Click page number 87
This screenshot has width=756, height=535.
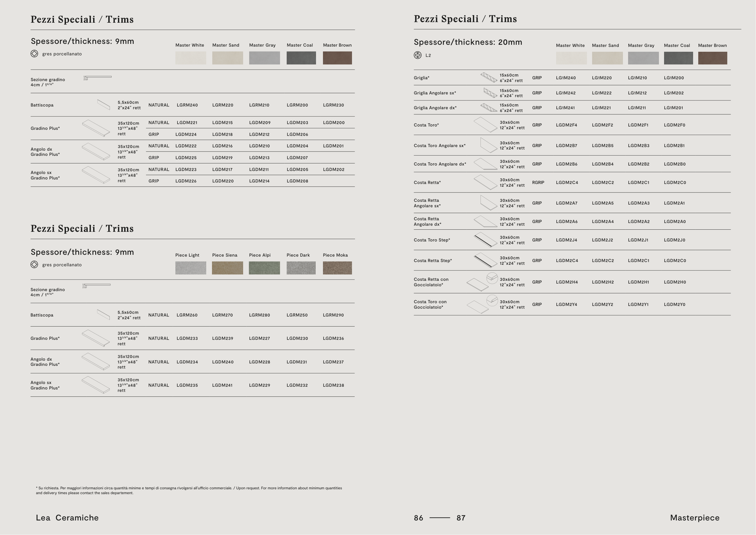(x=461, y=518)
